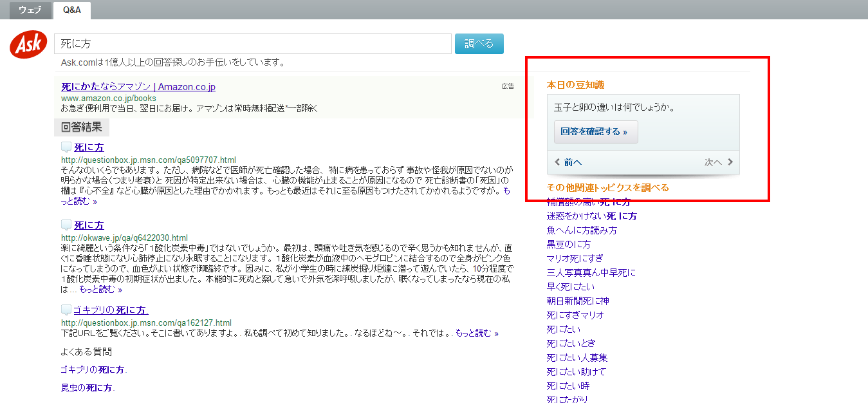Advance to next trivia with 次へ arrow
This screenshot has width=868, height=403.
tap(718, 162)
